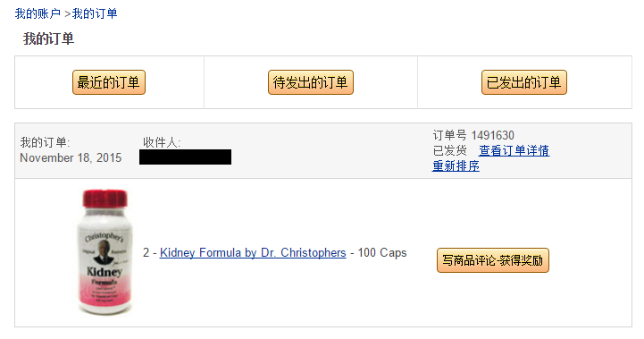Click the November 18, 2015 order date
This screenshot has height=339, width=644.
(71, 158)
